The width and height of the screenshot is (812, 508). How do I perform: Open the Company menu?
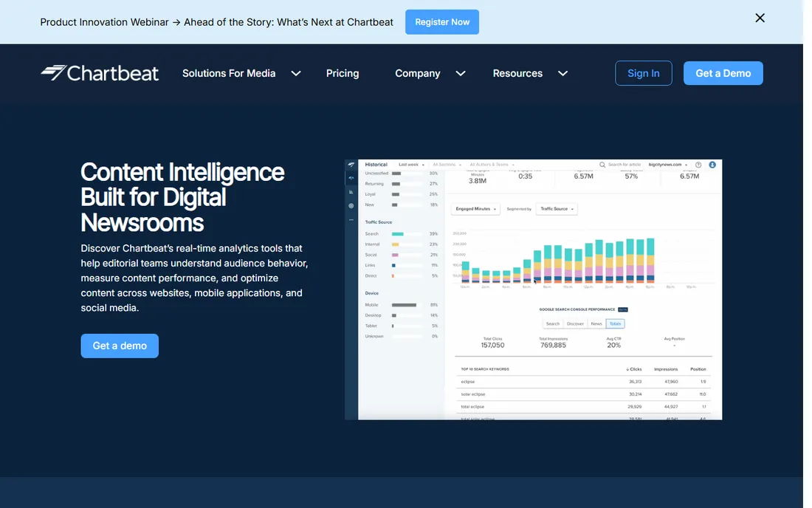pyautogui.click(x=417, y=73)
